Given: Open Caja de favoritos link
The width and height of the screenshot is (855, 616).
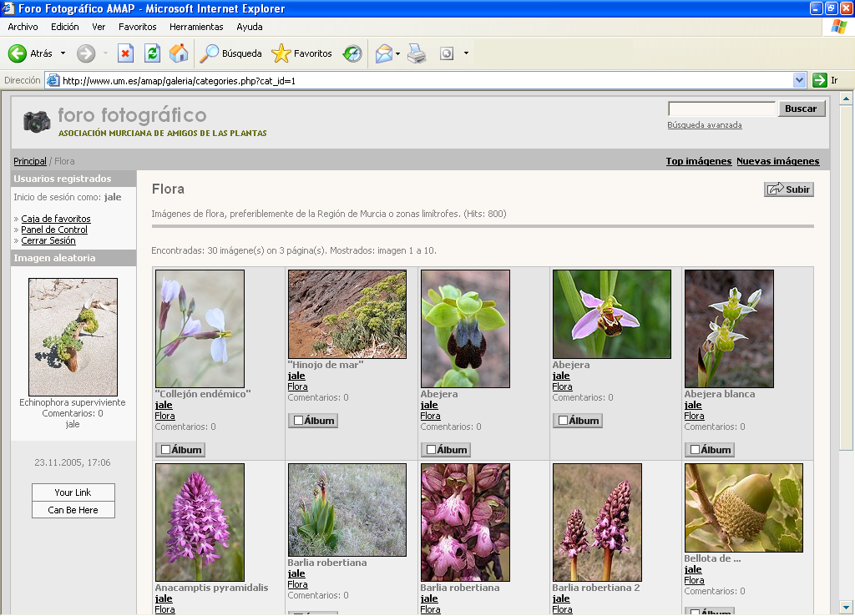Looking at the screenshot, I should click(x=56, y=219).
